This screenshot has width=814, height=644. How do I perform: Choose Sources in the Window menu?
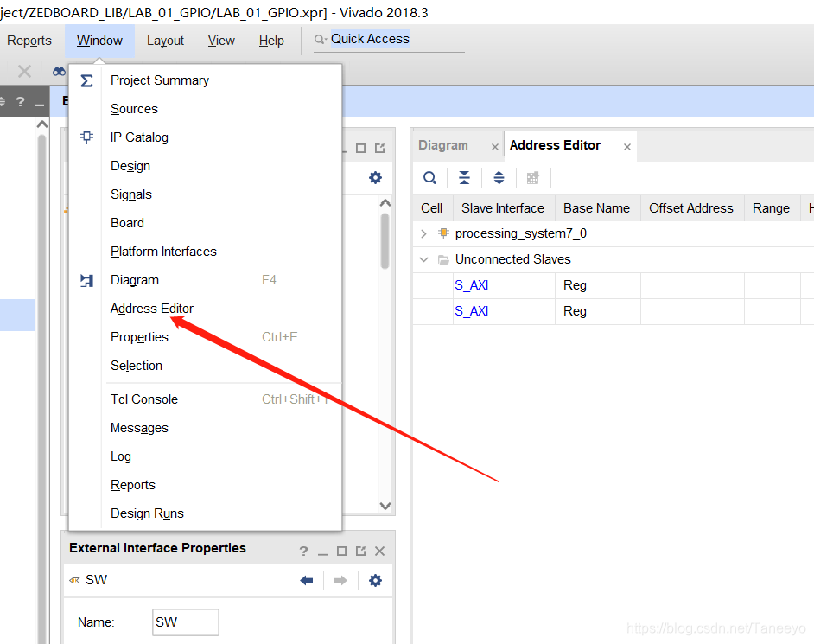click(x=206, y=109)
